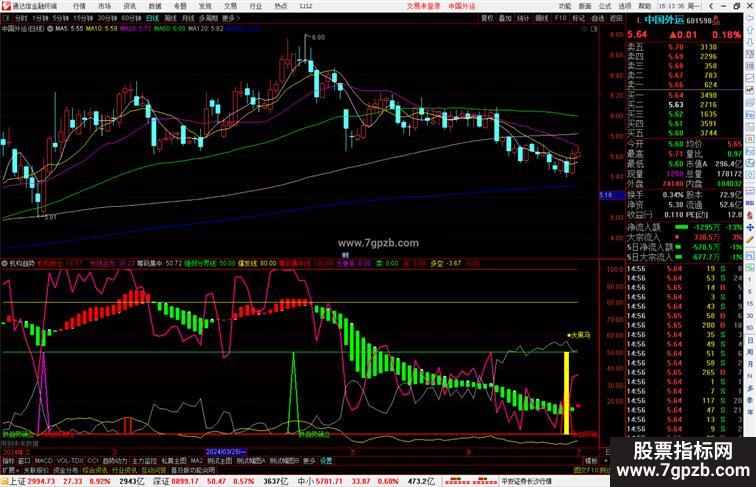Click the indicator settings circle icon beside 中国外运(日线)

pyautogui.click(x=50, y=29)
